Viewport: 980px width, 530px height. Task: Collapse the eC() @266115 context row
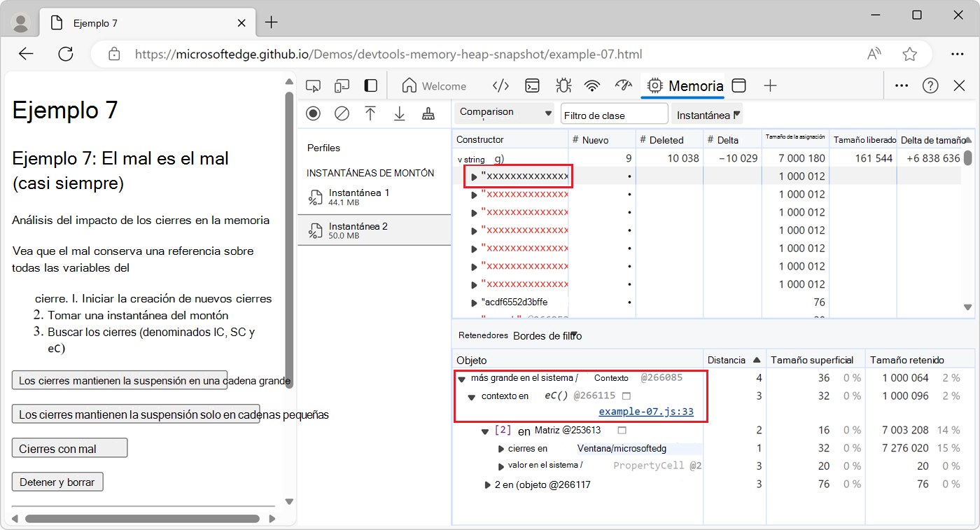click(472, 397)
